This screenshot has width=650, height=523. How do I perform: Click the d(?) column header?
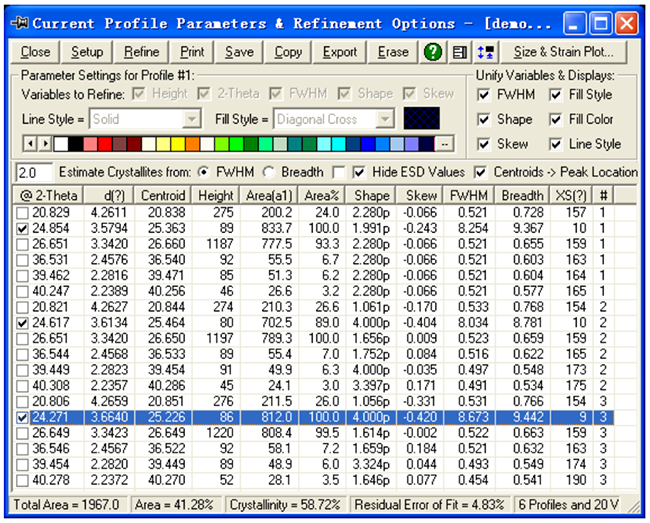(109, 195)
